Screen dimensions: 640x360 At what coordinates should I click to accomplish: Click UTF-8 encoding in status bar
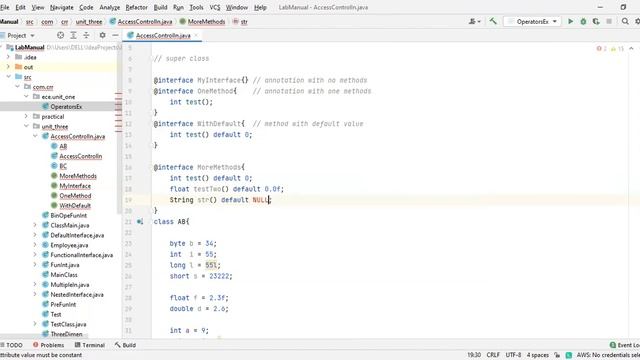513,355
